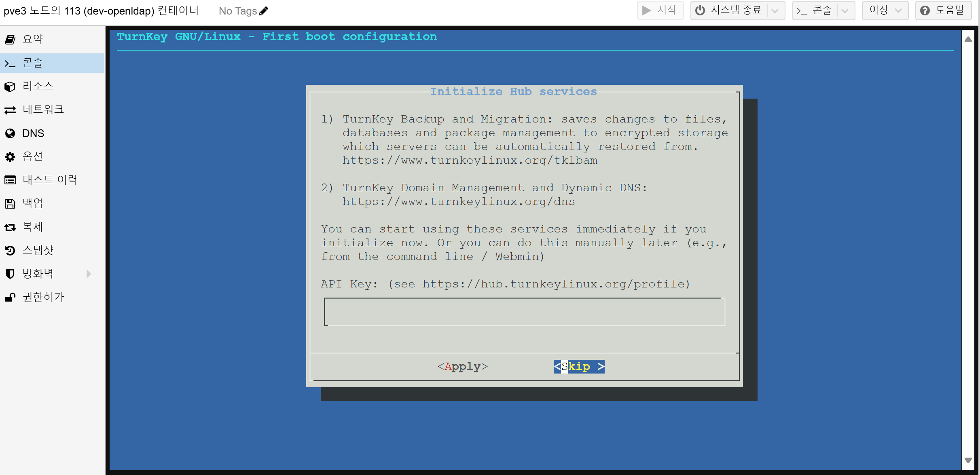Select 콘솔 in the sidebar
This screenshot has height=475, width=980.
click(x=52, y=63)
